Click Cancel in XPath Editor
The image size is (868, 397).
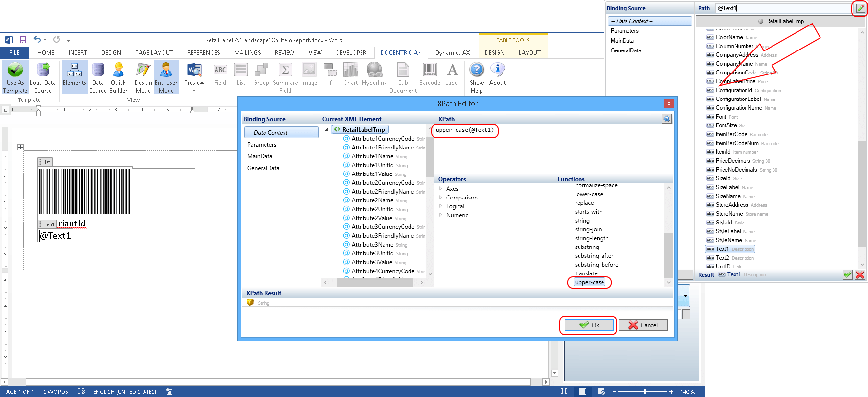pyautogui.click(x=643, y=325)
